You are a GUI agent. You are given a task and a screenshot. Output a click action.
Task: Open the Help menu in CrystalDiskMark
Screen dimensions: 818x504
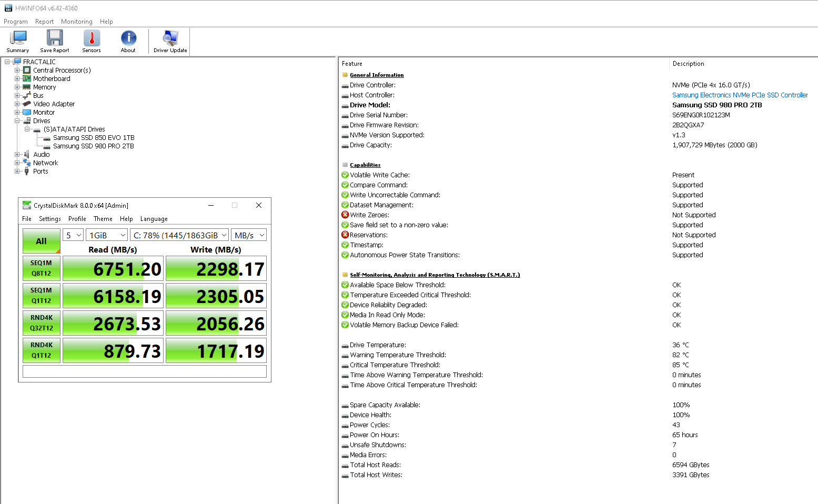coord(126,219)
